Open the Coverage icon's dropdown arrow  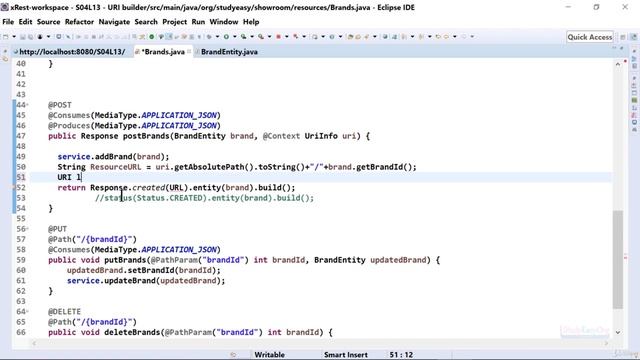[252, 37]
